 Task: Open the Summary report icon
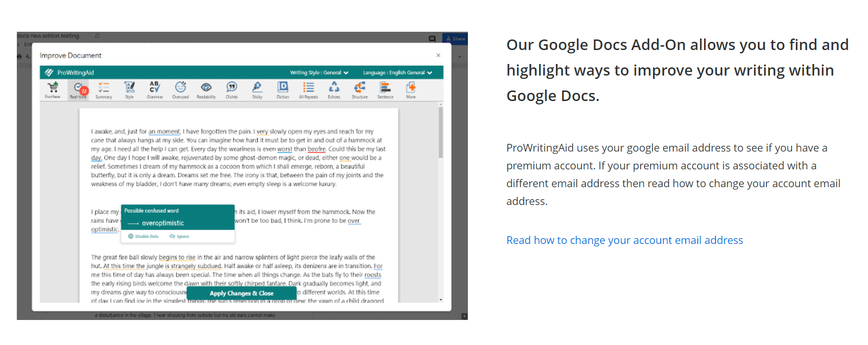[103, 89]
